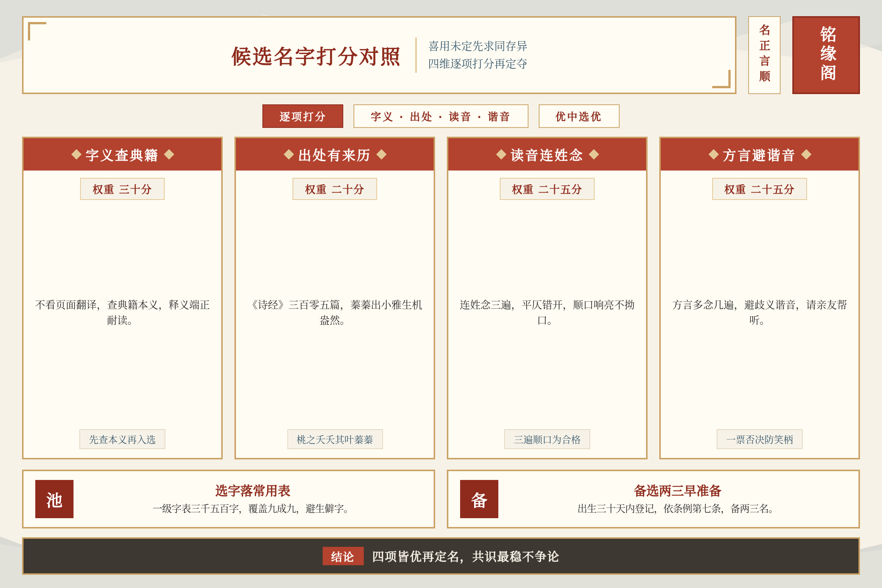This screenshot has height=588, width=882.
Task: Click subtitle 喜用未定先求同存异
Action: [x=478, y=46]
